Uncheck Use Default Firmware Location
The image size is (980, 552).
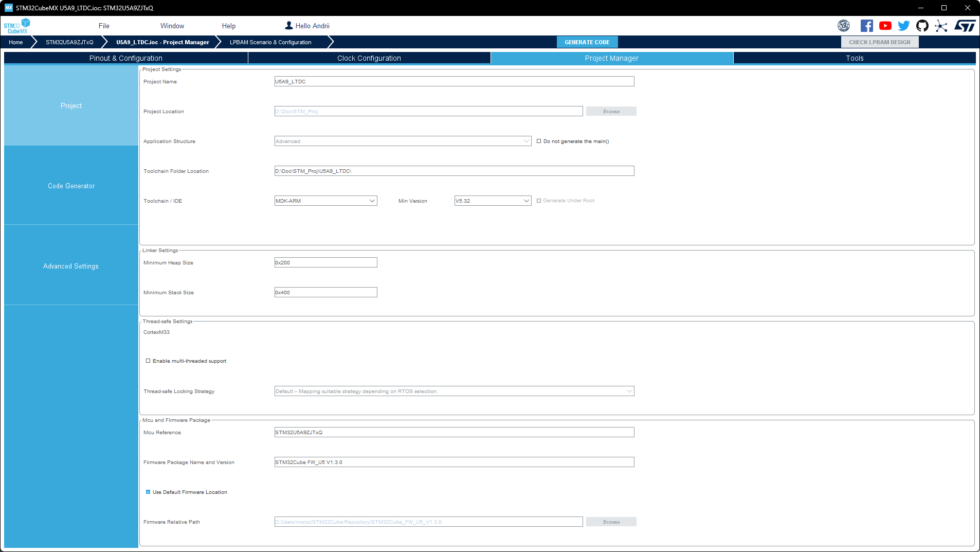click(x=148, y=492)
